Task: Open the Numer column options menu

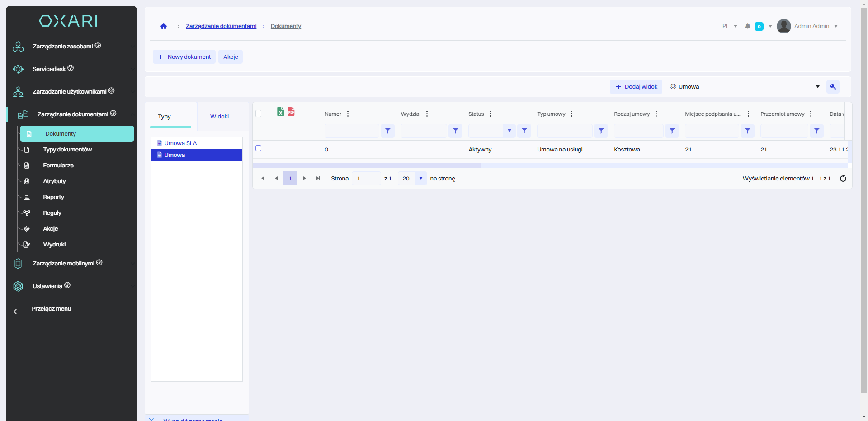Action: click(348, 114)
